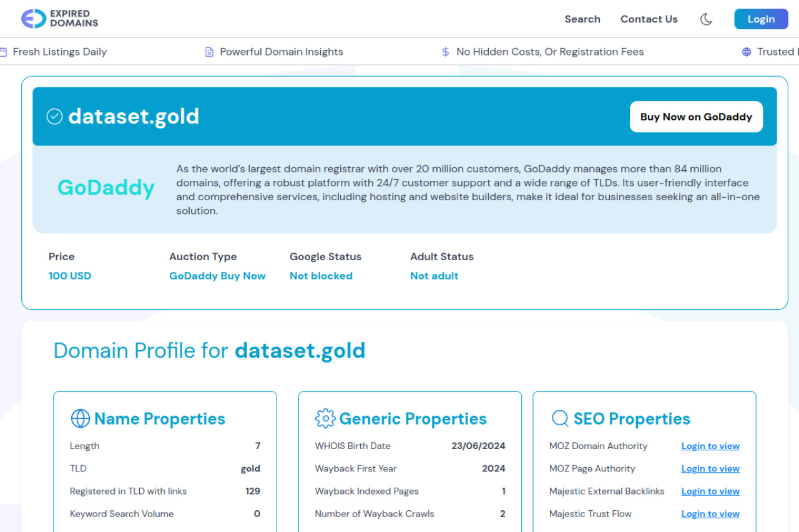Click the Powerful Domain Insights text
Screen dimensions: 799x532
pos(282,52)
